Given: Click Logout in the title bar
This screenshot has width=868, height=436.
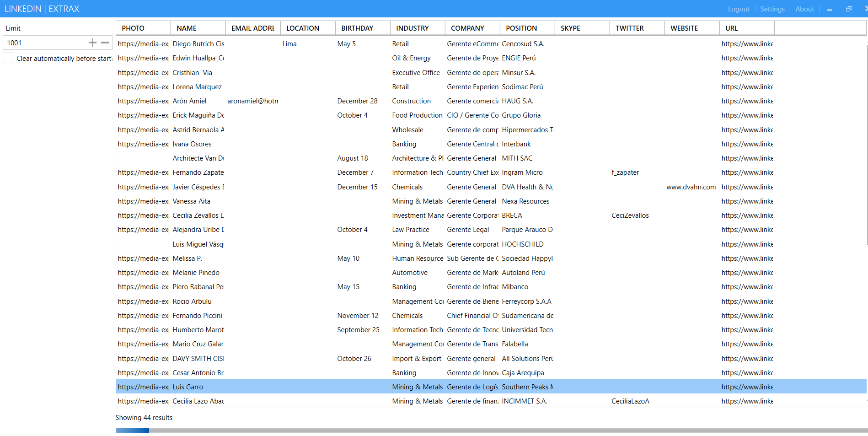Looking at the screenshot, I should (x=739, y=9).
